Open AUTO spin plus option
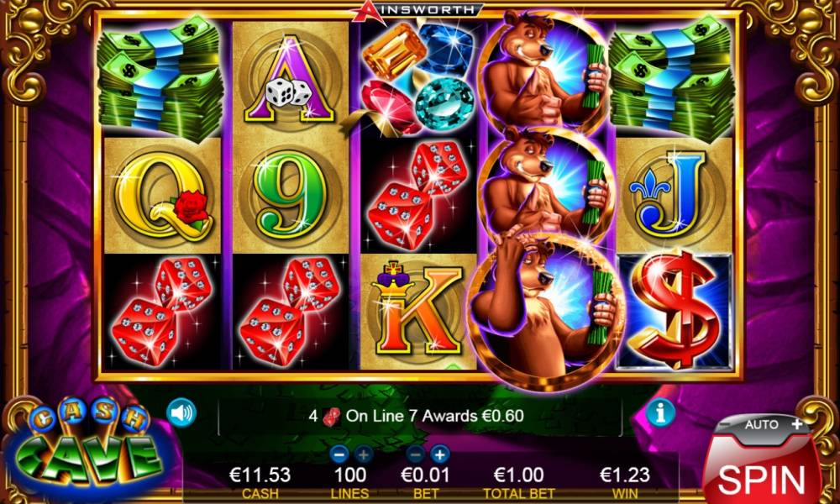The image size is (840, 504). (797, 424)
